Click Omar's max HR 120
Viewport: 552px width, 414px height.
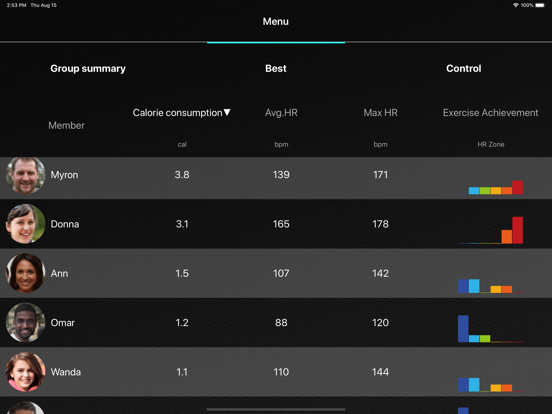click(x=380, y=323)
